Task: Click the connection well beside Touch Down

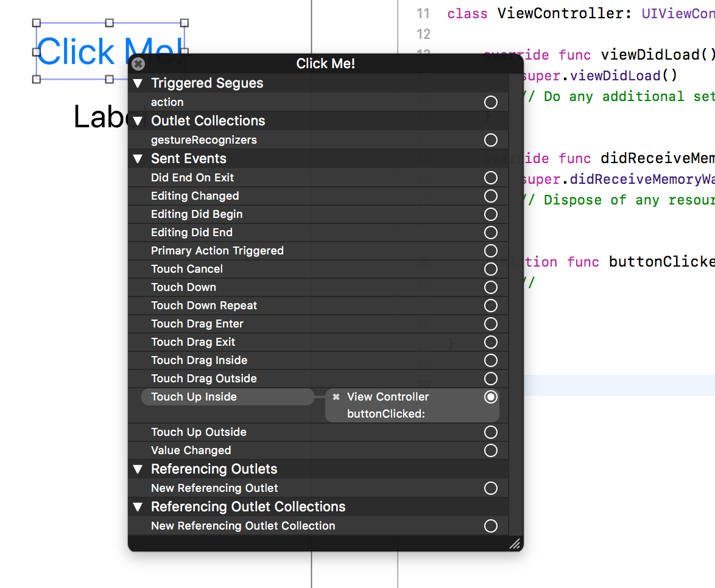Action: [491, 287]
